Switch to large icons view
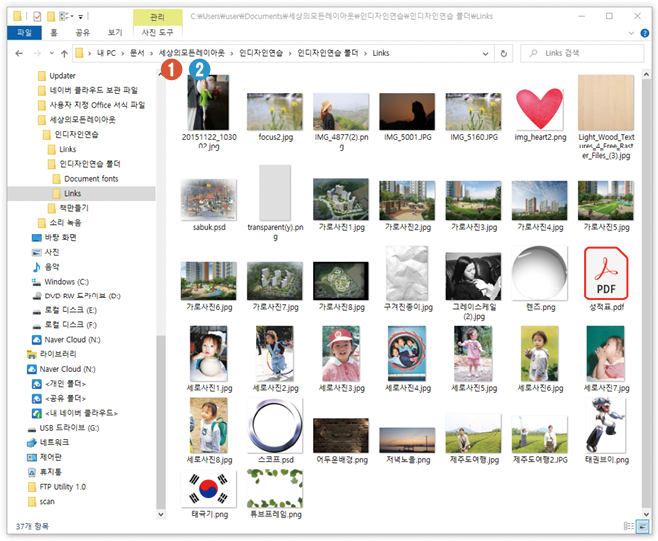Image resolution: width=658 pixels, height=541 pixels. coord(642,526)
